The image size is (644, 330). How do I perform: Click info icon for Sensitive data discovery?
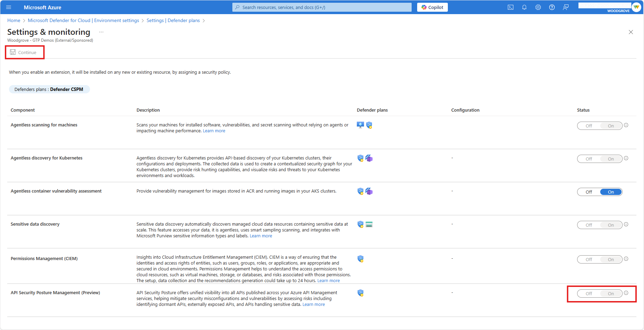626,225
